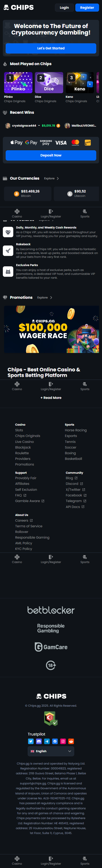Open the Instagram social icon in footer

[63, 741]
